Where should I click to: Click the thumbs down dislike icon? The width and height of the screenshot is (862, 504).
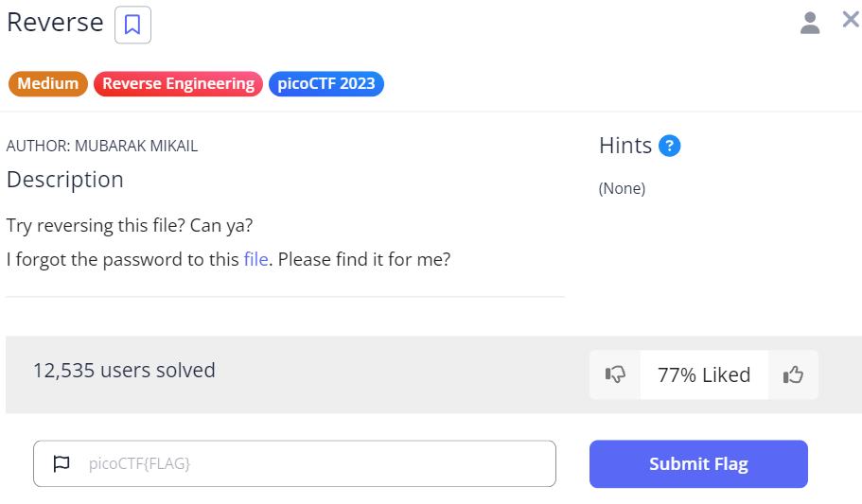615,375
